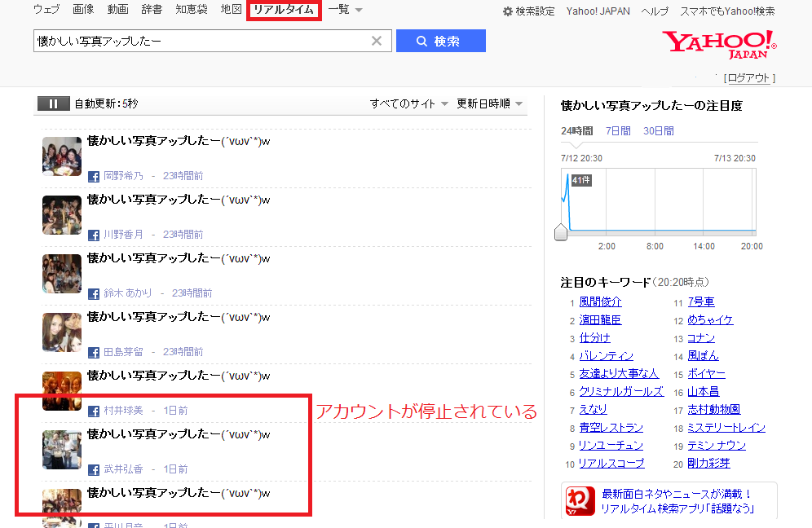Click the chart timeline slider handle
This screenshot has height=528, width=812.
pos(561,232)
